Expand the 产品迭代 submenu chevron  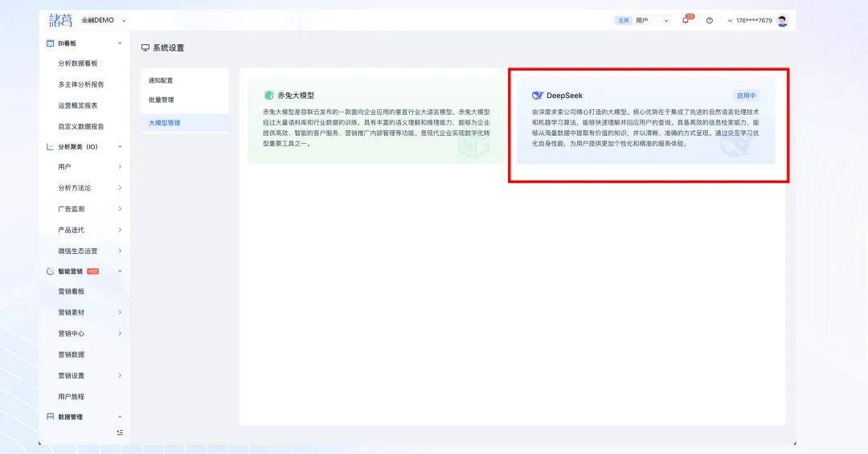point(120,230)
